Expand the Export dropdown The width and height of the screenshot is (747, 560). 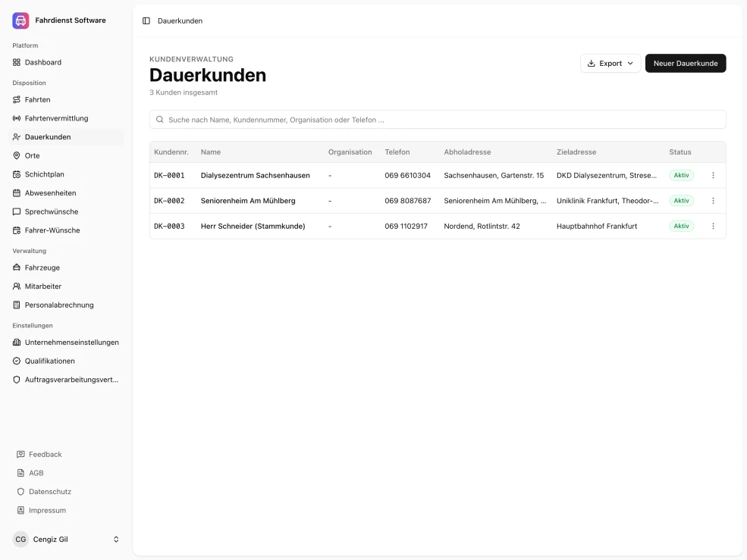pos(609,63)
